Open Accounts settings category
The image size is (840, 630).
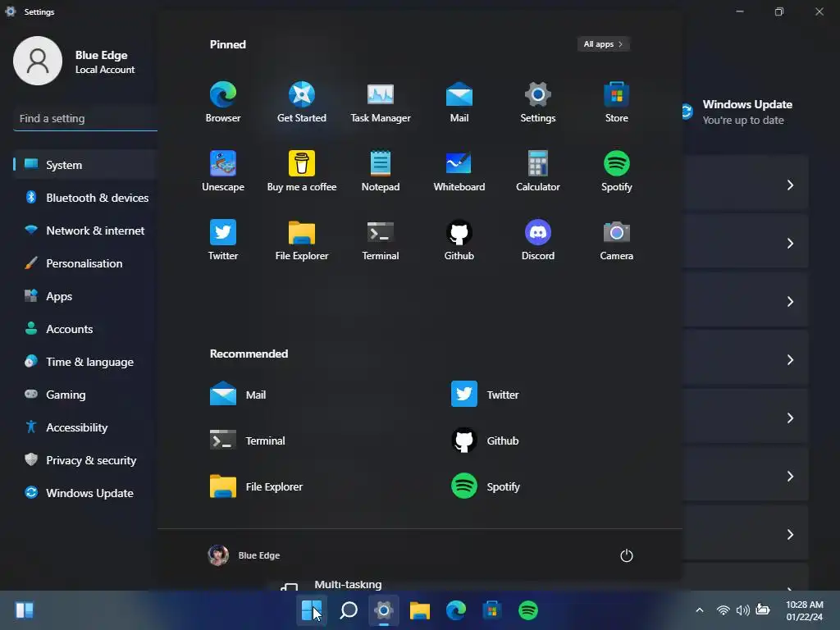coord(85,329)
